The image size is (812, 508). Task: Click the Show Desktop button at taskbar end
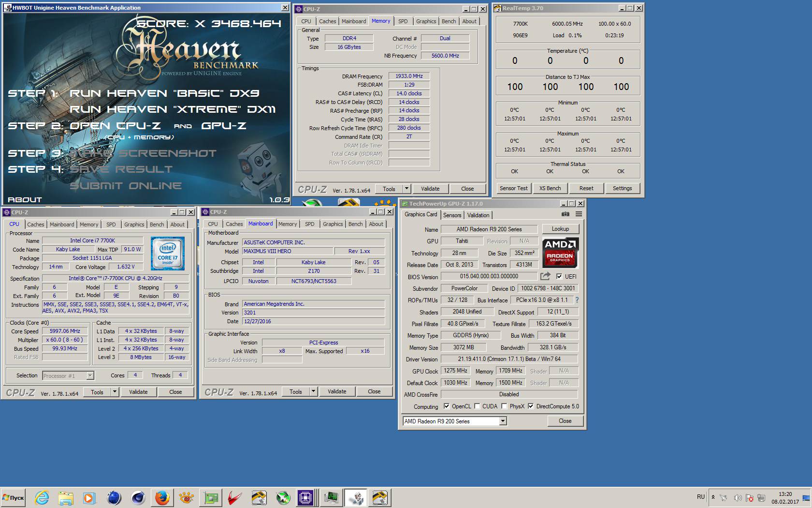pos(806,497)
